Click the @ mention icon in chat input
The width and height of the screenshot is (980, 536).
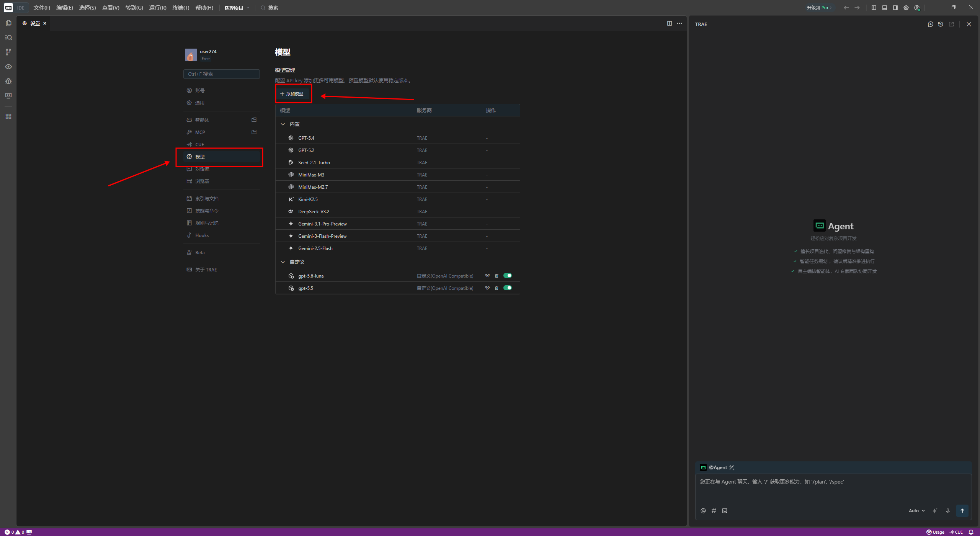[703, 511]
